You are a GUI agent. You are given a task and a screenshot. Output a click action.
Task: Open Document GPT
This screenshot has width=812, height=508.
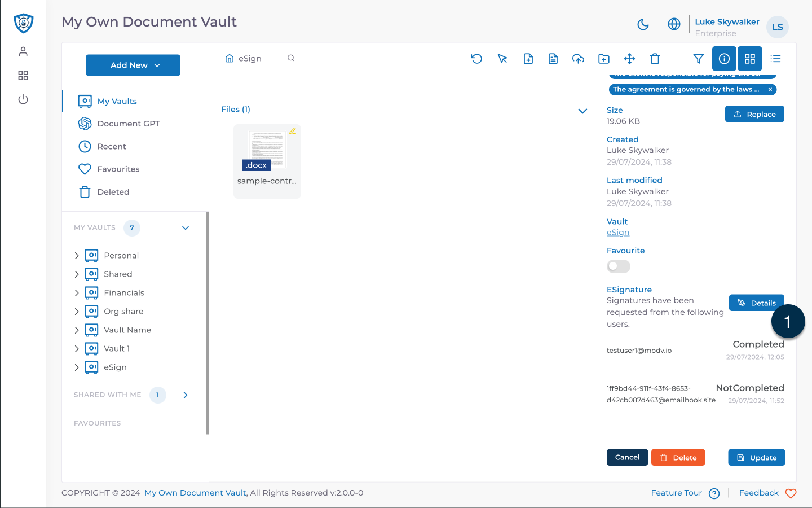pyautogui.click(x=128, y=124)
